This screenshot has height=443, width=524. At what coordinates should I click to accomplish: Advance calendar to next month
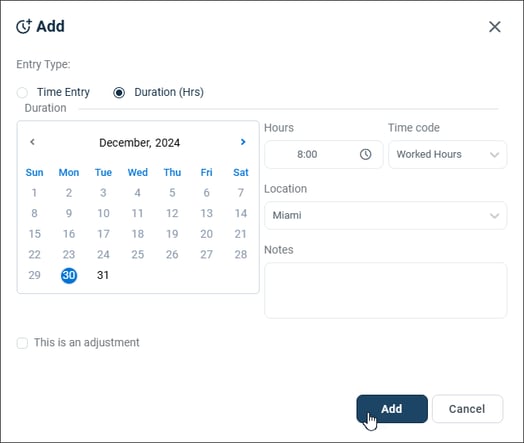click(243, 142)
